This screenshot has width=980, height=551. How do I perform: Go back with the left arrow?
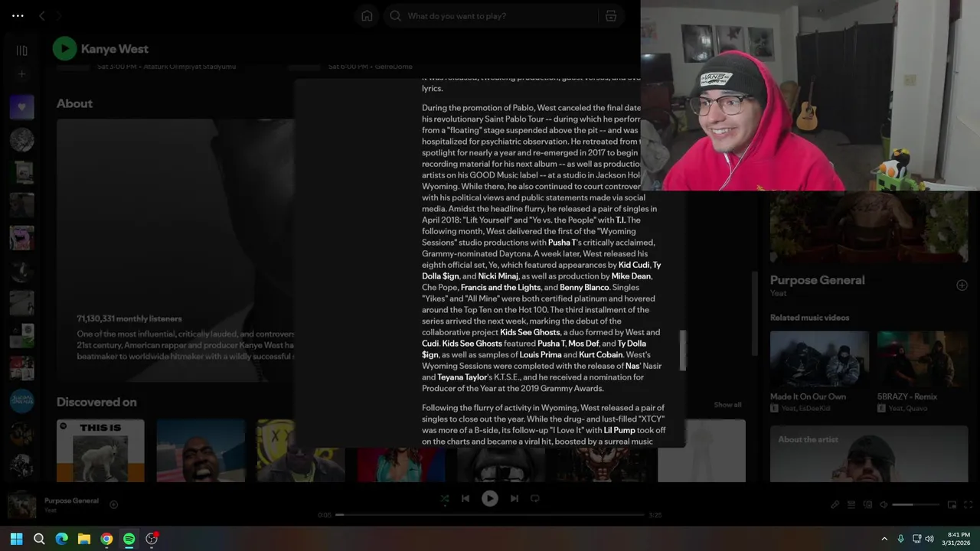click(42, 15)
